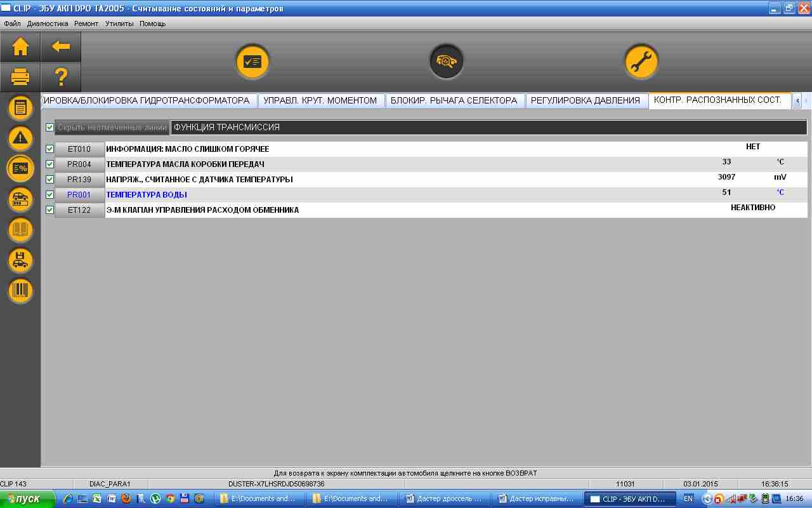Go back using the left arrow icon
This screenshot has height=508, width=812.
(61, 46)
